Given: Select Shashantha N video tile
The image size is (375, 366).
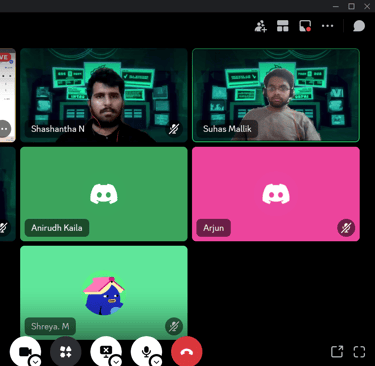Looking at the screenshot, I should 104,95.
